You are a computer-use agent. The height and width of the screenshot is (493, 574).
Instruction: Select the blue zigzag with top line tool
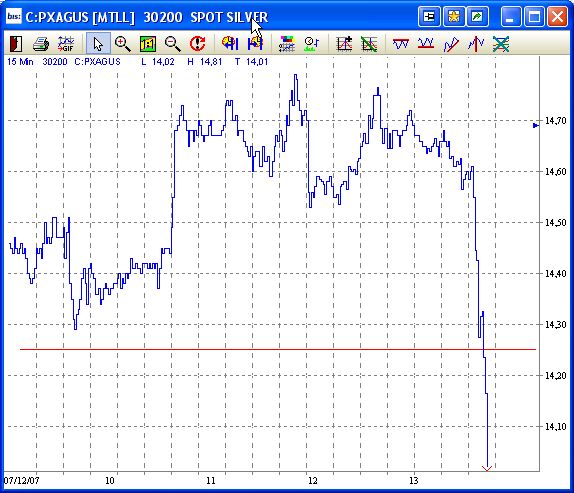401,44
